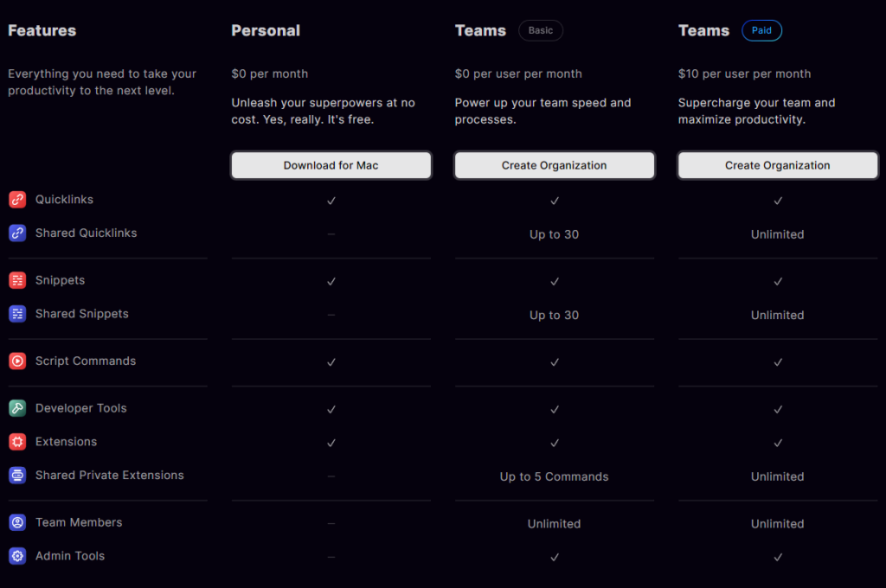Click Create Organization under Teams Basic

point(555,165)
